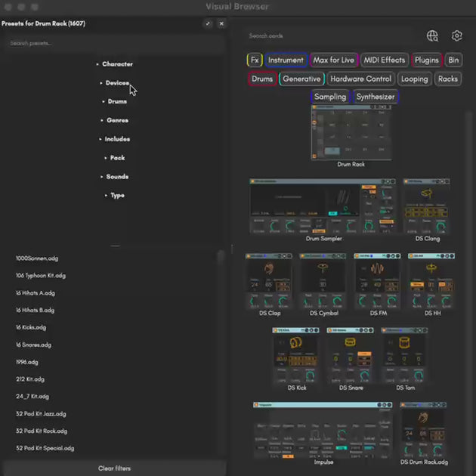476x476 pixels.
Task: Toggle the Instrument tag filter
Action: tap(286, 60)
